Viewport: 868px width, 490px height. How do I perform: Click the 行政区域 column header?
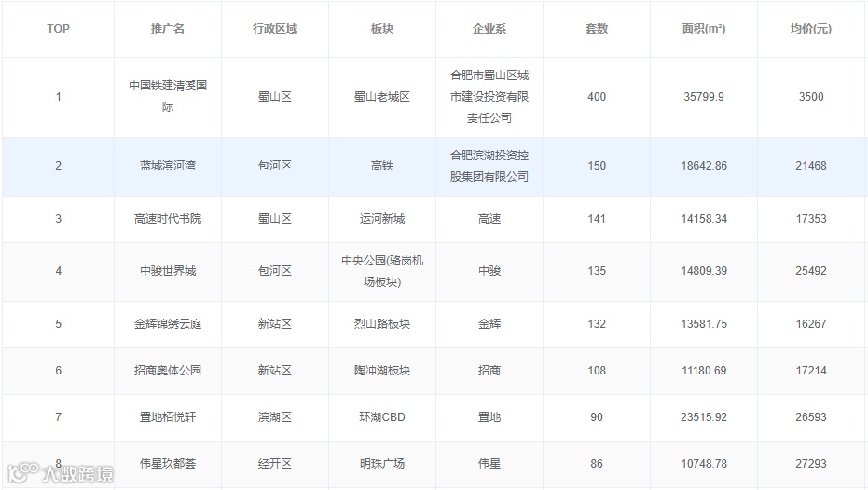tap(275, 29)
